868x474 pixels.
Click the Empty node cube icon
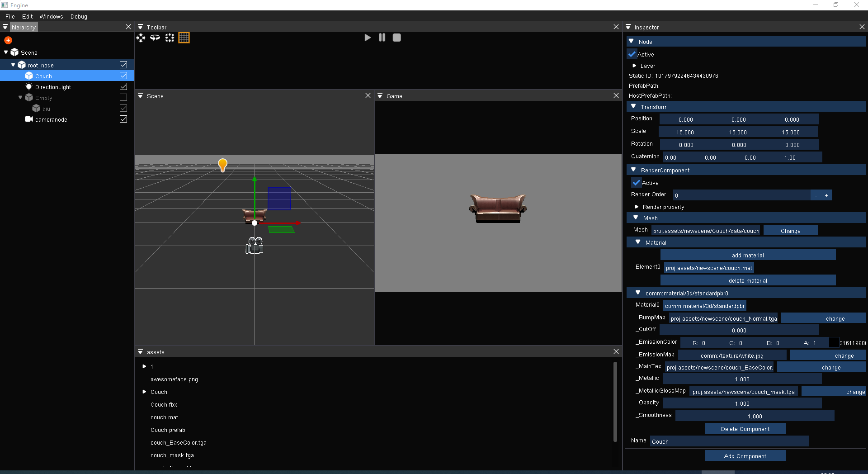[29, 98]
